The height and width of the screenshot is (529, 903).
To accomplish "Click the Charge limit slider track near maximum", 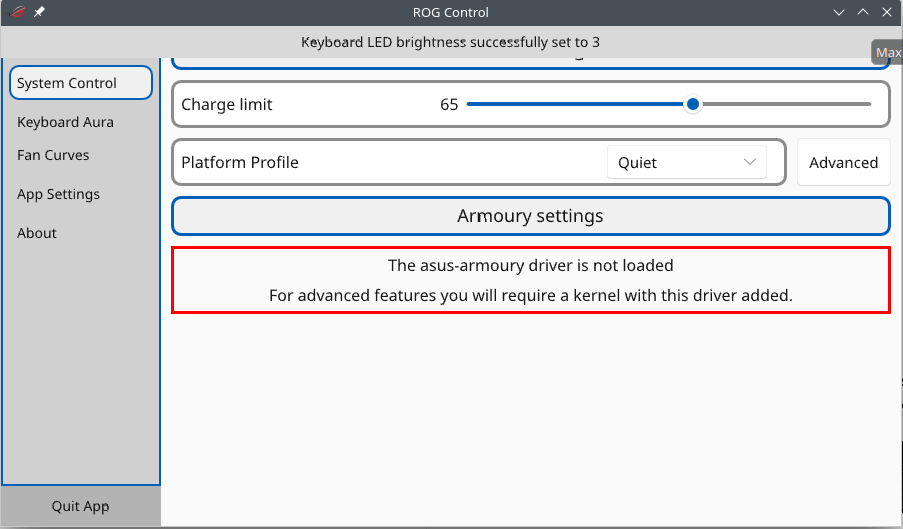I will click(x=862, y=104).
